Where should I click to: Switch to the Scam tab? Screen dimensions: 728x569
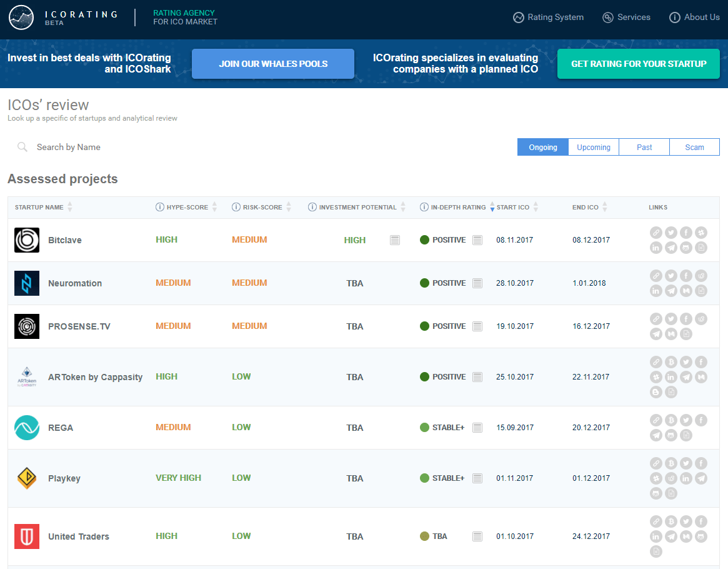point(695,147)
